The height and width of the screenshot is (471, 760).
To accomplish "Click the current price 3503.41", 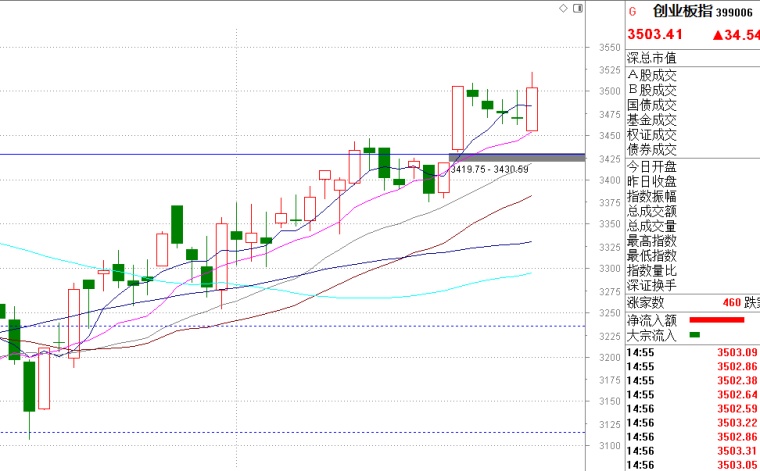I will click(654, 35).
